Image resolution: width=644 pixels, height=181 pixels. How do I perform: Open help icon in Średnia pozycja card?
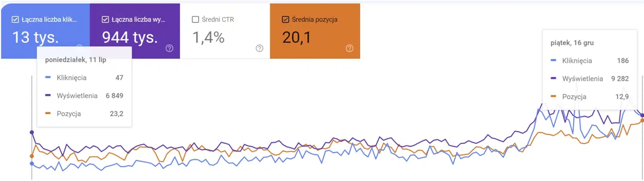coord(349,48)
